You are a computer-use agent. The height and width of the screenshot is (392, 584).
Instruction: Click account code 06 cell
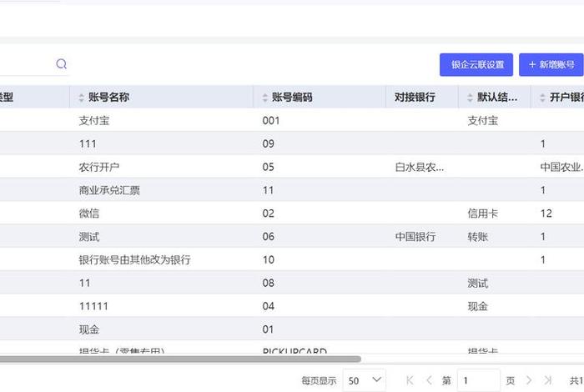268,236
